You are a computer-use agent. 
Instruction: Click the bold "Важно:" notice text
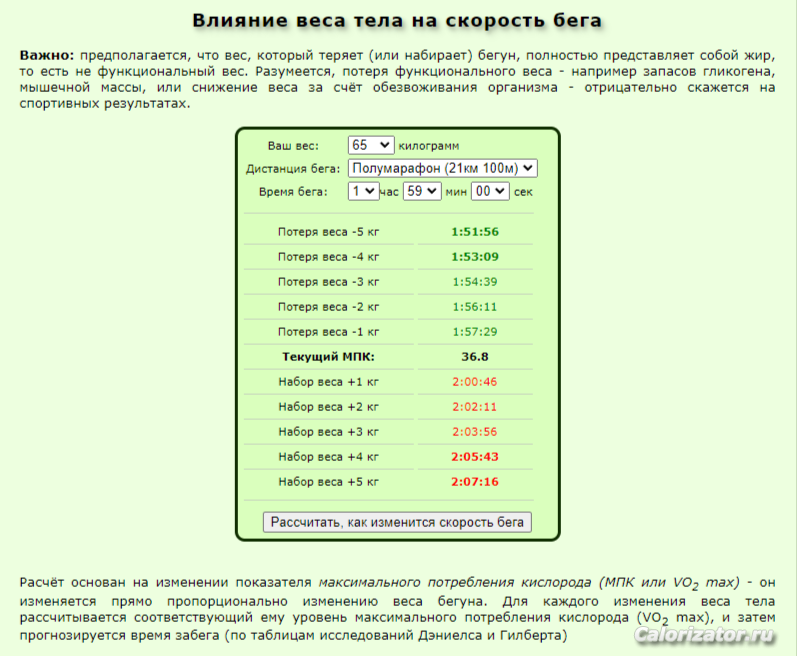[47, 54]
